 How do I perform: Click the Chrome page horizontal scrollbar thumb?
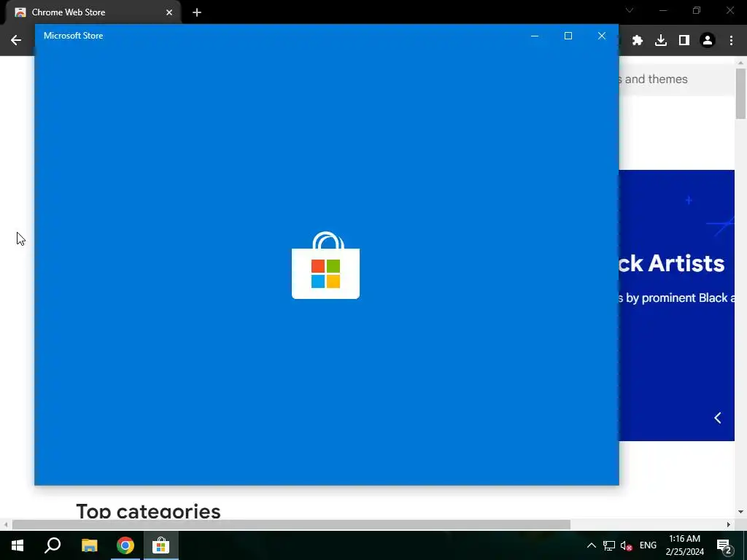[291, 524]
